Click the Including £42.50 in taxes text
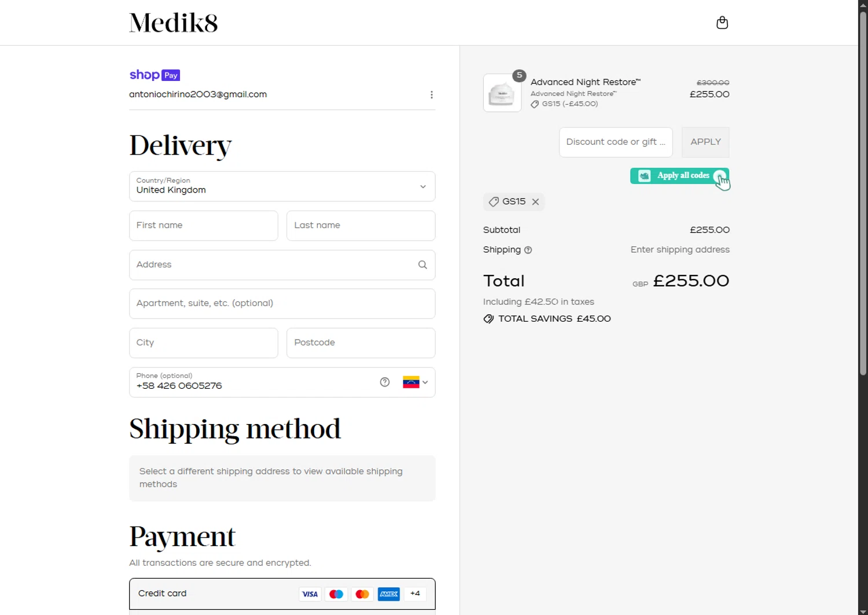This screenshot has width=868, height=615. [539, 302]
